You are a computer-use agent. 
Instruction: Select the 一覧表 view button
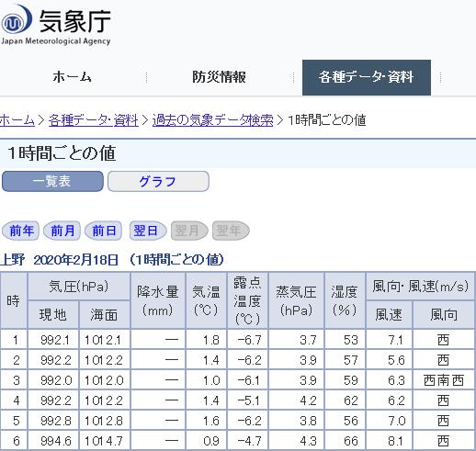click(52, 181)
